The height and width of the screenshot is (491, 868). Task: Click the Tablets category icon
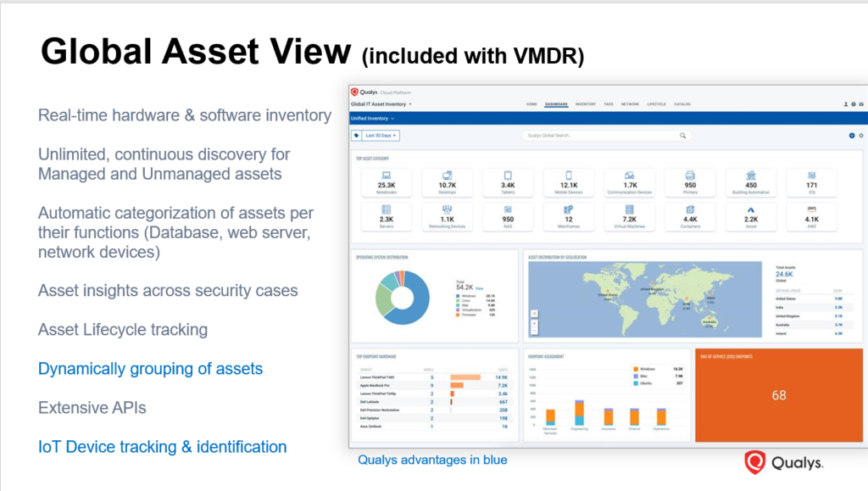(508, 176)
